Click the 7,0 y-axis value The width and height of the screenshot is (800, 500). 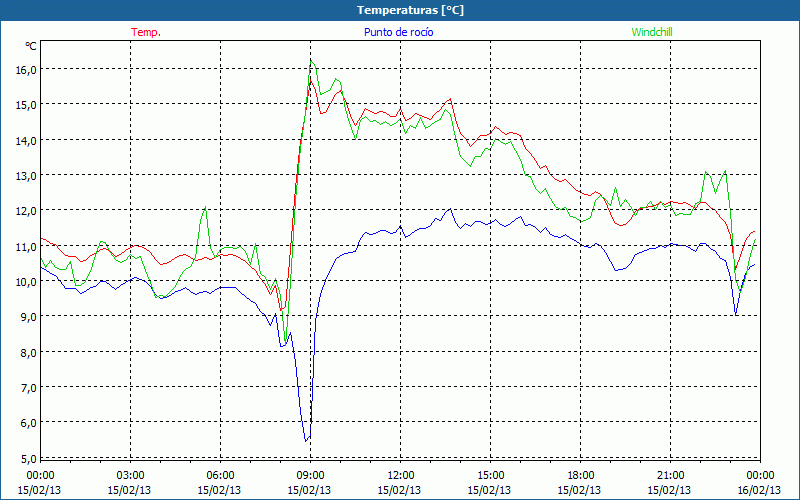[x=28, y=388]
